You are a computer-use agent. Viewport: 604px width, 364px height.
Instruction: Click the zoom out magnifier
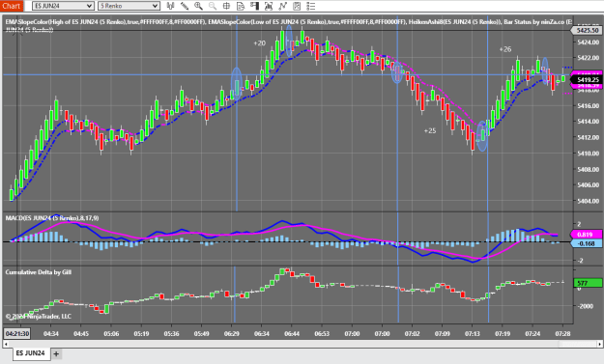pyautogui.click(x=213, y=6)
